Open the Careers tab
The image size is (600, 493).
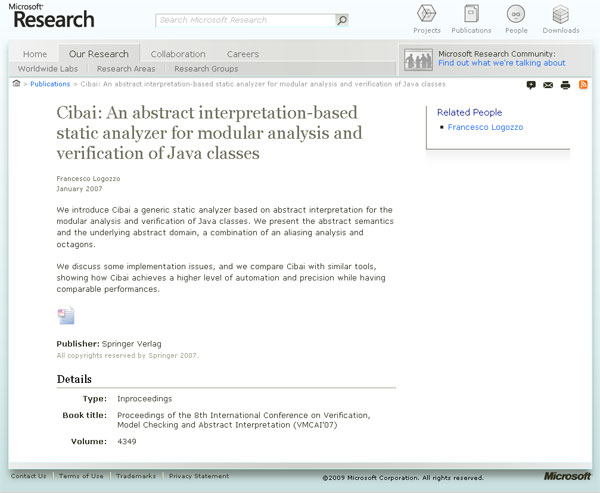tap(243, 54)
